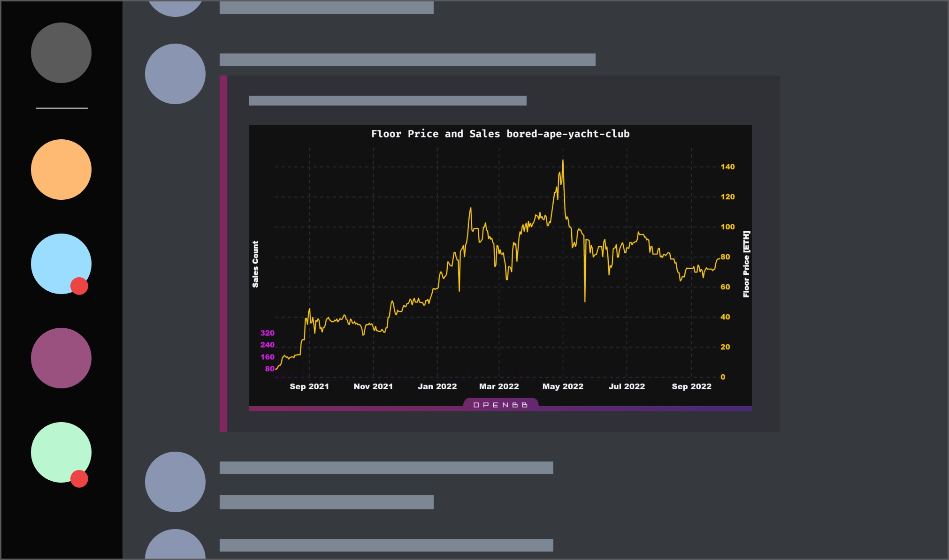Open the light blue server icon
This screenshot has width=949, height=560.
pos(61,264)
